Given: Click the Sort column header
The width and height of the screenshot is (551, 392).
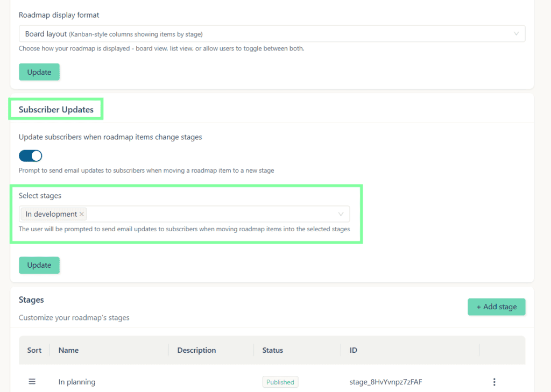Looking at the screenshot, I should click(34, 350).
